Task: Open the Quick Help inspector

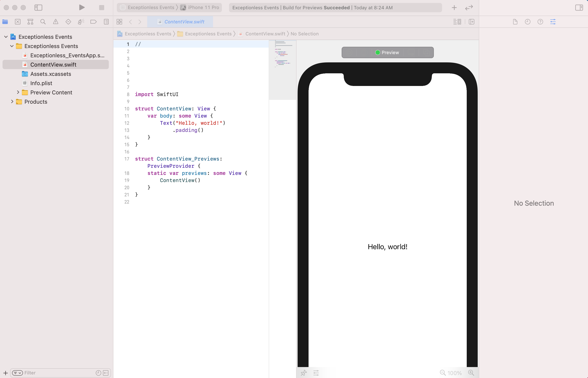Action: click(x=540, y=22)
